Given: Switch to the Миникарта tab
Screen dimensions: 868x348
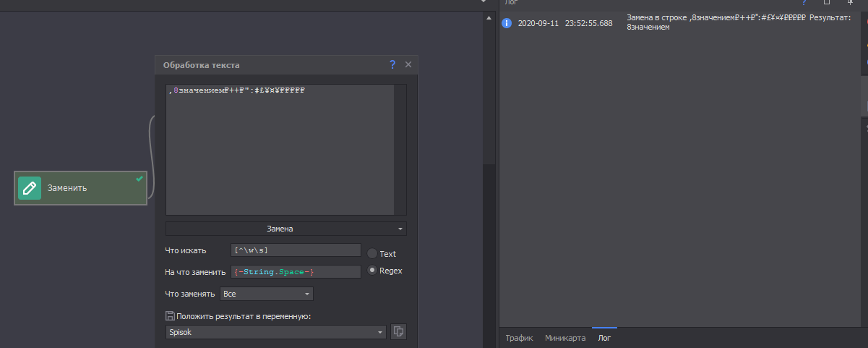Looking at the screenshot, I should [x=565, y=338].
